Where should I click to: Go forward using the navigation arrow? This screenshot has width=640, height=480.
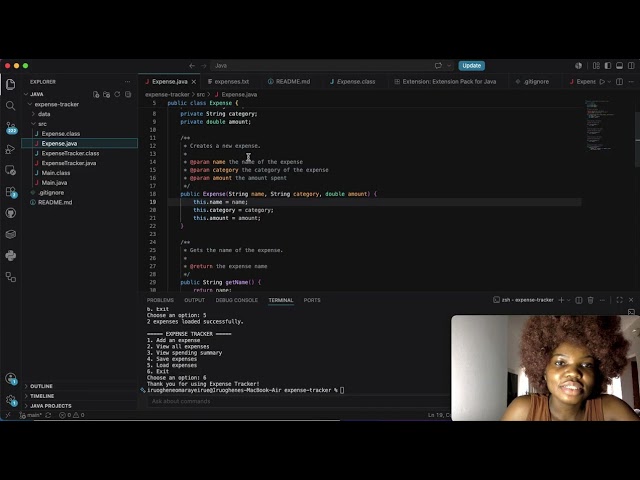click(x=204, y=66)
